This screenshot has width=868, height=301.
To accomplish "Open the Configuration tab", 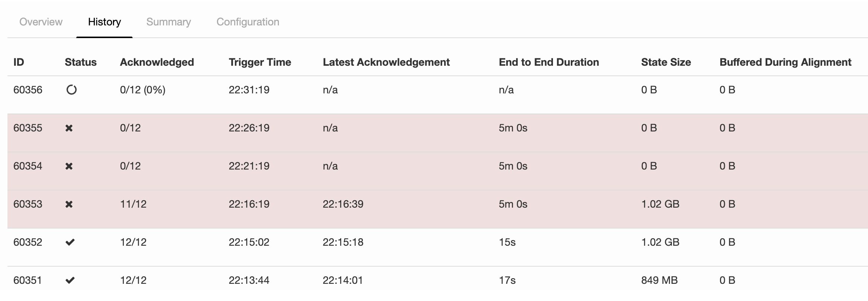I will pyautogui.click(x=248, y=22).
